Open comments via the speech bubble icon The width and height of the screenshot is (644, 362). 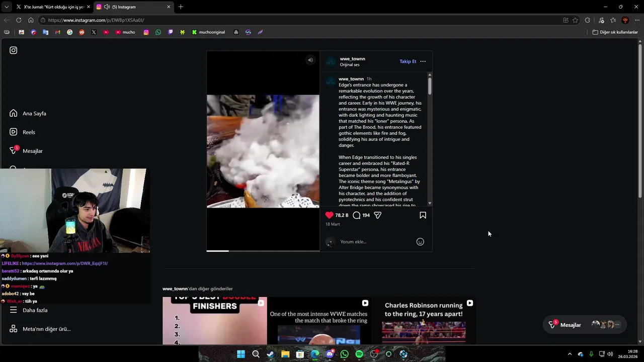[356, 215]
